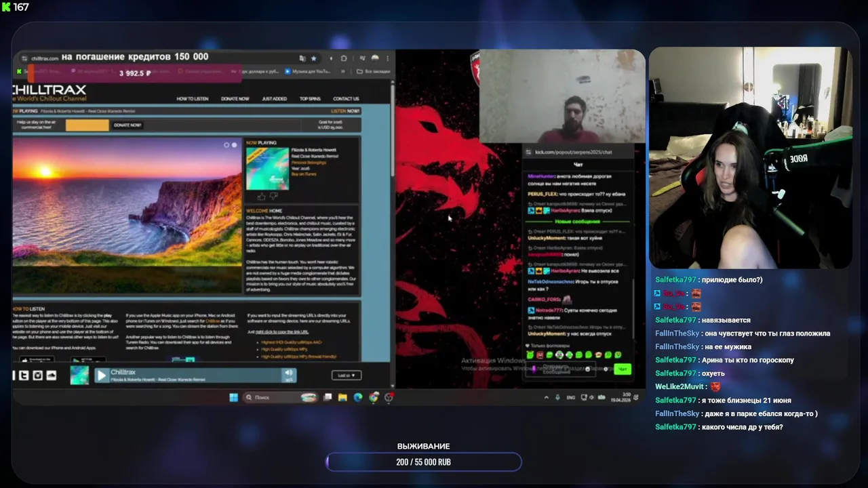Open the HOW TO LISTEN menu item
The height and width of the screenshot is (488, 868).
pos(193,99)
